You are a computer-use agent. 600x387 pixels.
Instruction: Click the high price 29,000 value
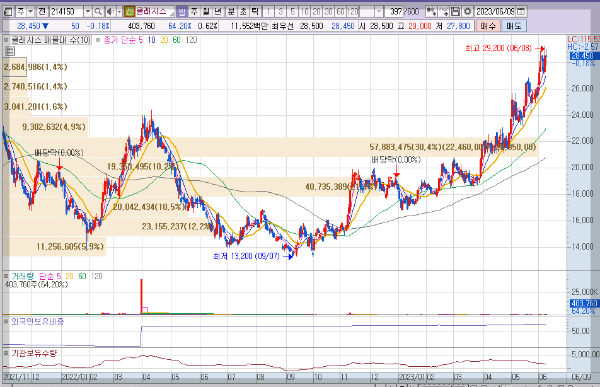pyautogui.click(x=420, y=26)
